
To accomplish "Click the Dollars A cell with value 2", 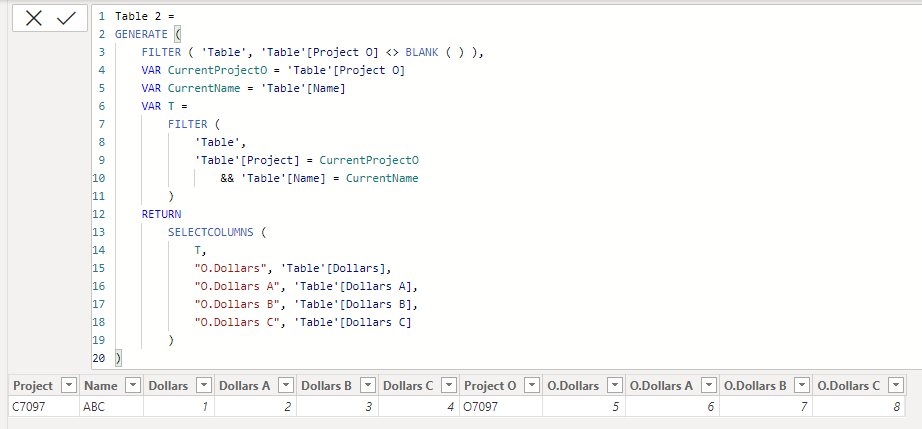I will (x=255, y=406).
